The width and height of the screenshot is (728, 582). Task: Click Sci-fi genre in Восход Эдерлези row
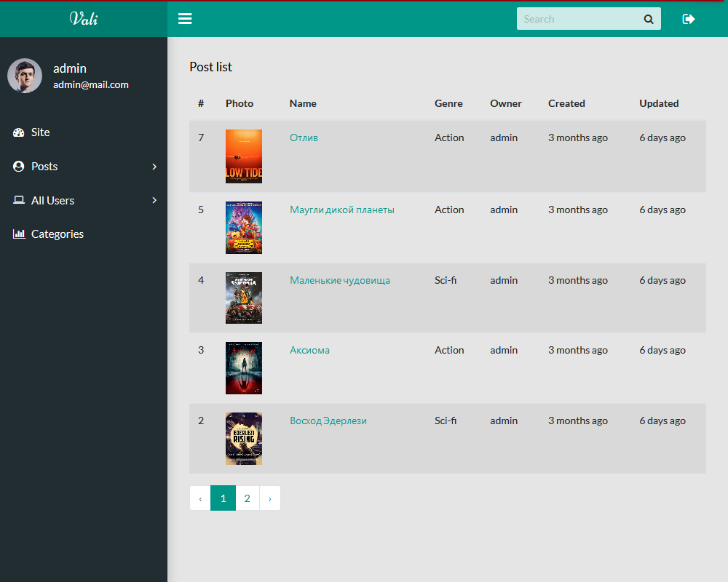446,421
